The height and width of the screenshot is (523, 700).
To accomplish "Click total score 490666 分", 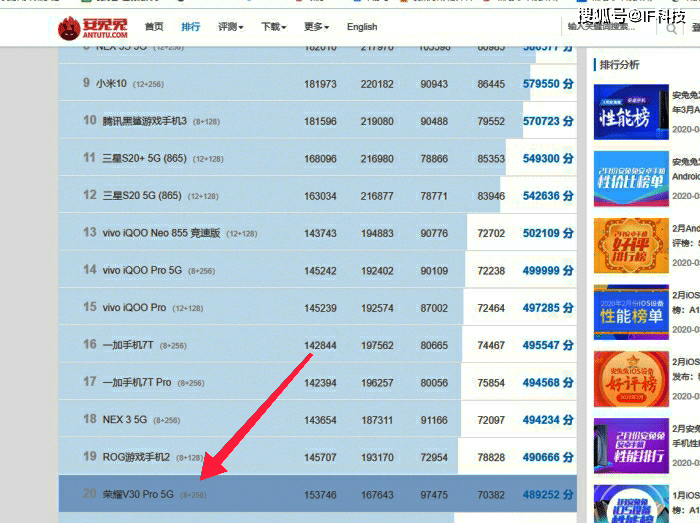I will (x=548, y=457).
